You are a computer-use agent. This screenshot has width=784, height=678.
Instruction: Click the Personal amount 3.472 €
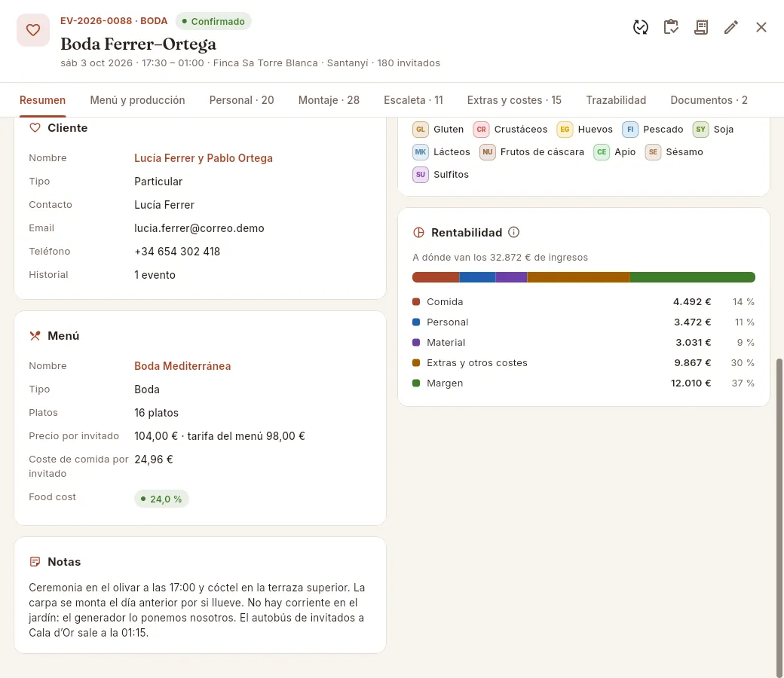[693, 322]
